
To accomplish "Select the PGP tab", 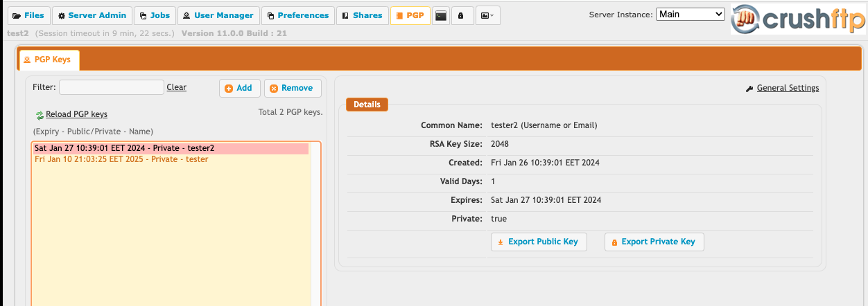I will (x=410, y=15).
